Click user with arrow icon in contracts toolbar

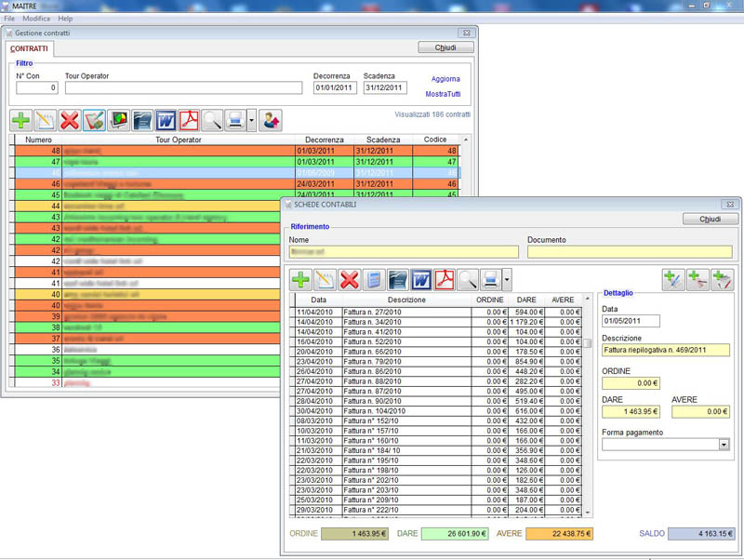click(271, 120)
